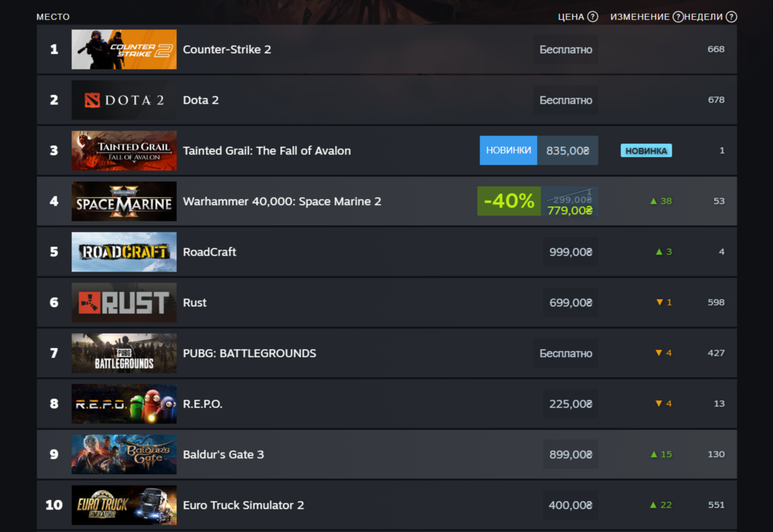Click the help icon next to ЦЕНА
This screenshot has width=773, height=532.
pyautogui.click(x=592, y=16)
